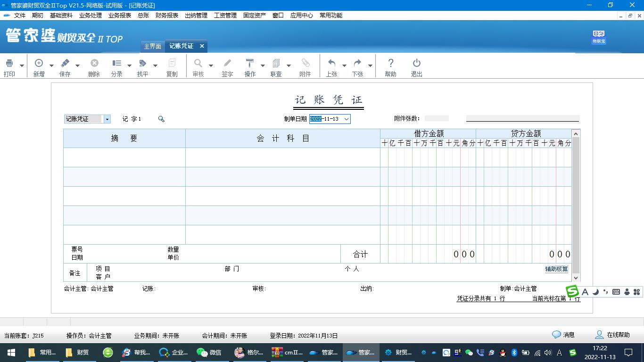This screenshot has width=644, height=362.
Task: Click the first 摘要 row cell
Action: coord(124,157)
